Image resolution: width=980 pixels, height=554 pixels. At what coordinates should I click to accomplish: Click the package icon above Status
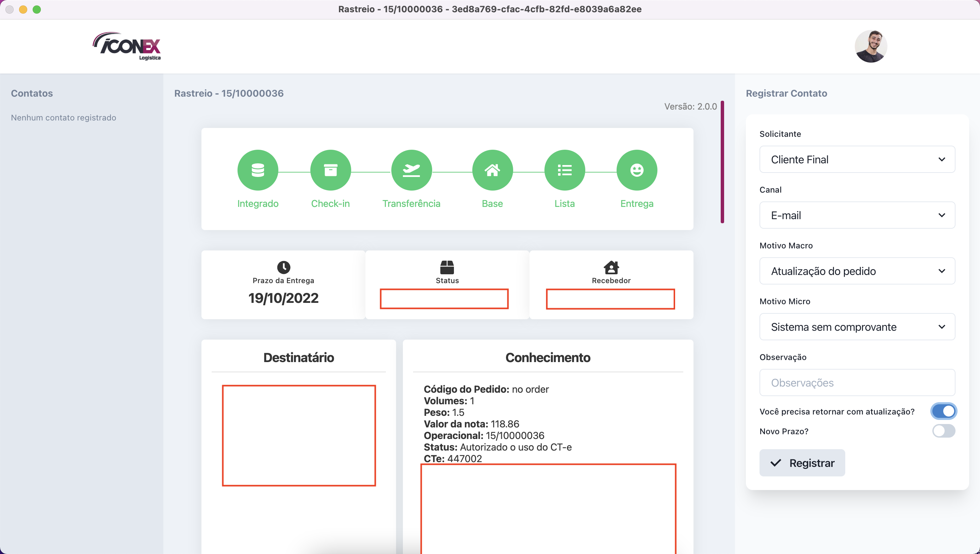point(447,267)
